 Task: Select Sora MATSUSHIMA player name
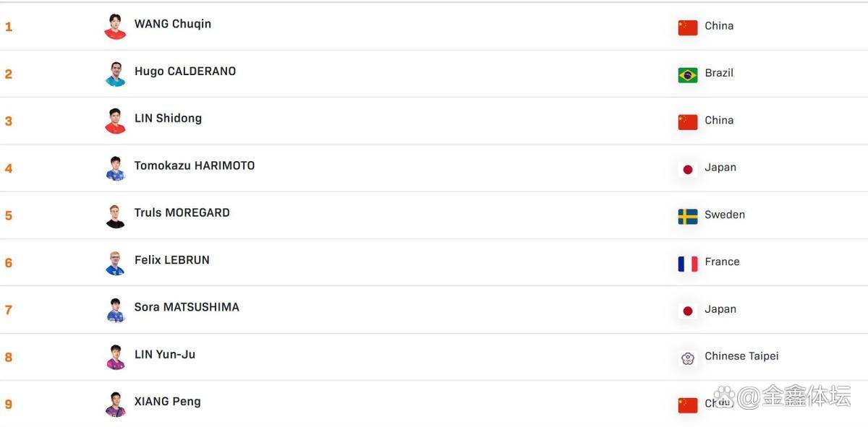click(187, 307)
